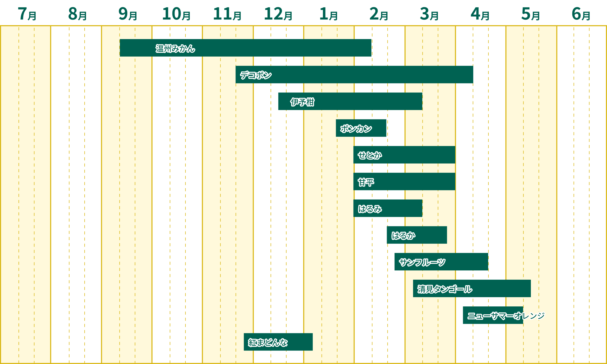Click the はるみ bar
Image resolution: width=607 pixels, height=364 pixels.
pyautogui.click(x=388, y=208)
